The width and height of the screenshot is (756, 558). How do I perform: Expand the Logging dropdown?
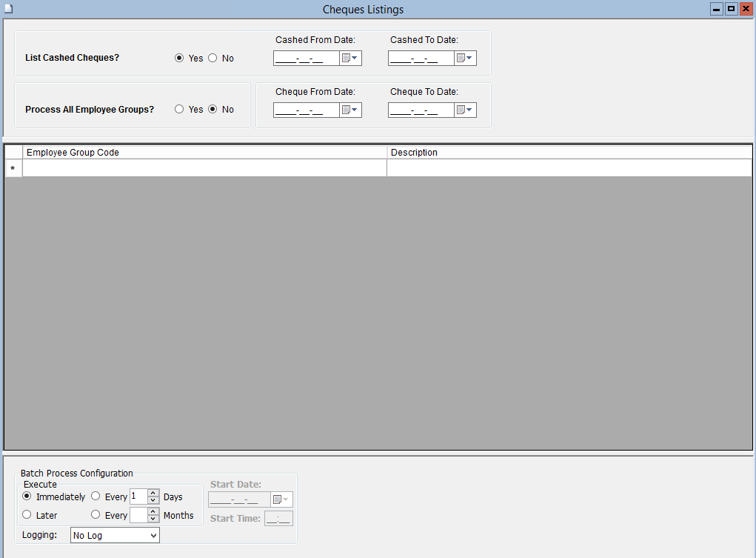tap(153, 535)
